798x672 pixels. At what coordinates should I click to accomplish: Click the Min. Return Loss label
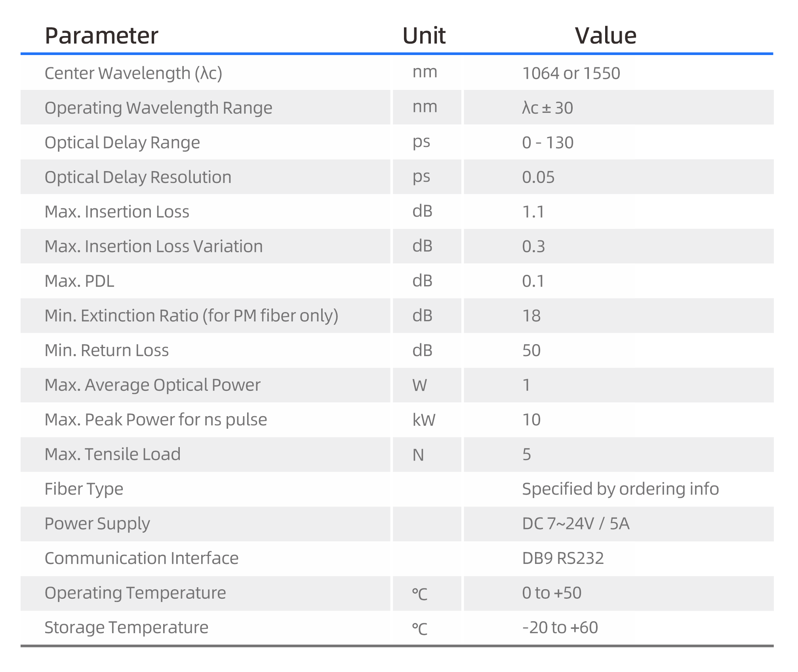tap(107, 350)
